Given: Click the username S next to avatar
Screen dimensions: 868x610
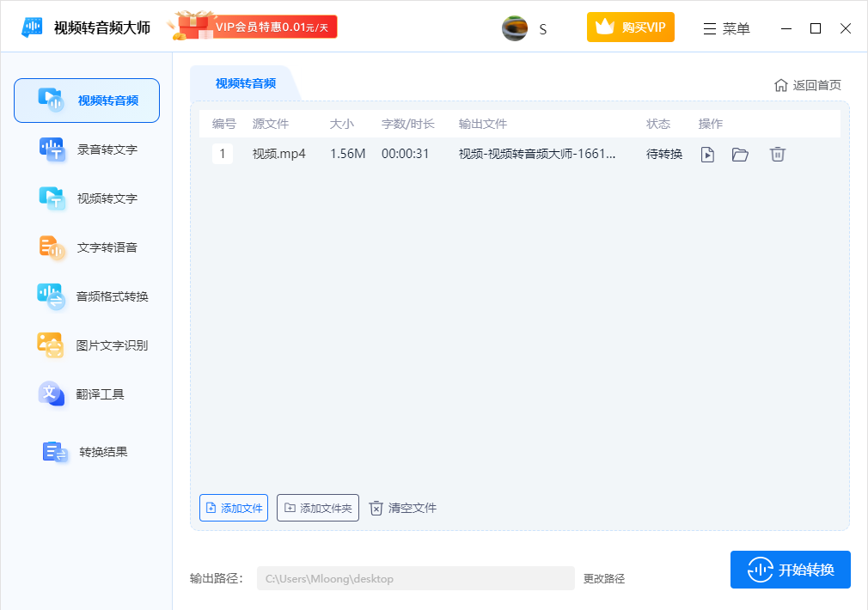Looking at the screenshot, I should pyautogui.click(x=543, y=29).
